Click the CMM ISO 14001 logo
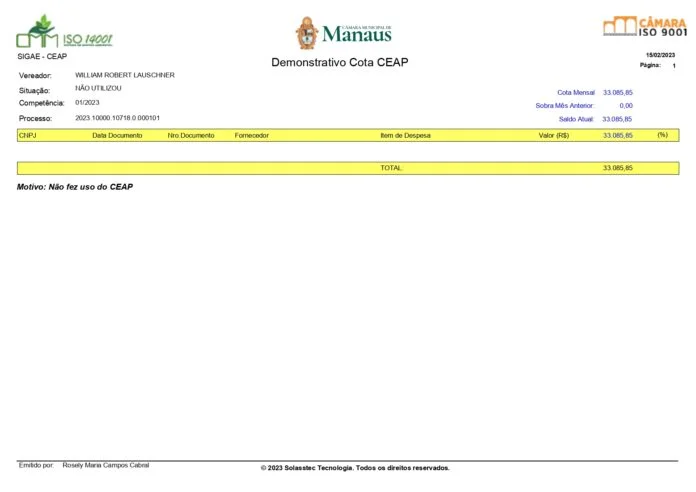 (x=64, y=32)
